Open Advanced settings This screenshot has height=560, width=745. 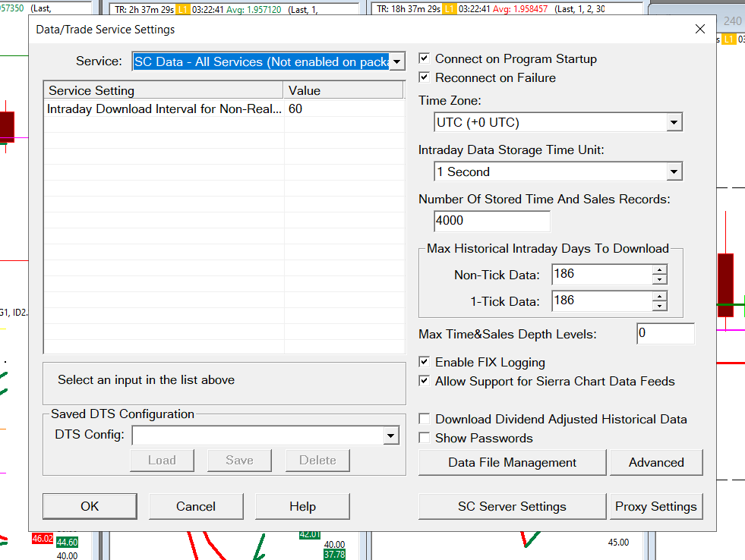pos(656,462)
